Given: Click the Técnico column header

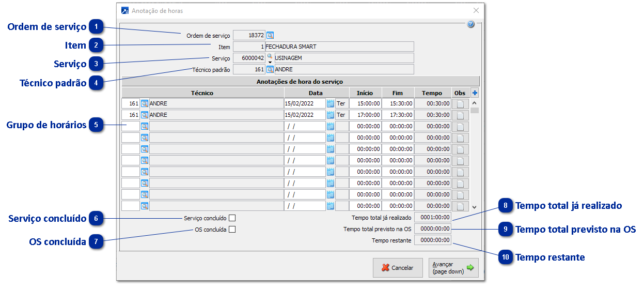Looking at the screenshot, I should click(202, 93).
